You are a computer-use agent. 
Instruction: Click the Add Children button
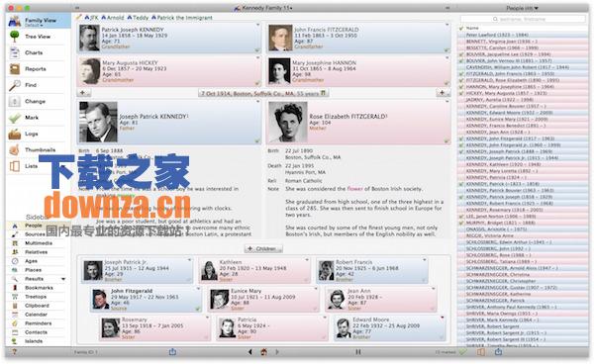click(263, 248)
